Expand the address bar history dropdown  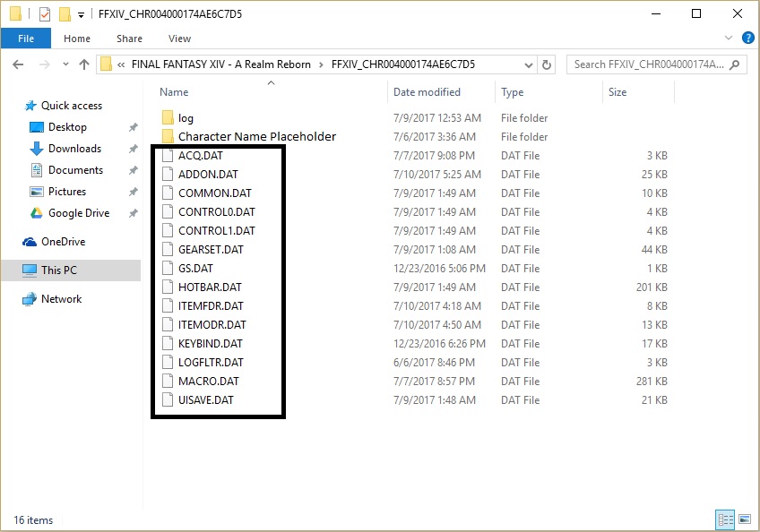[x=528, y=64]
